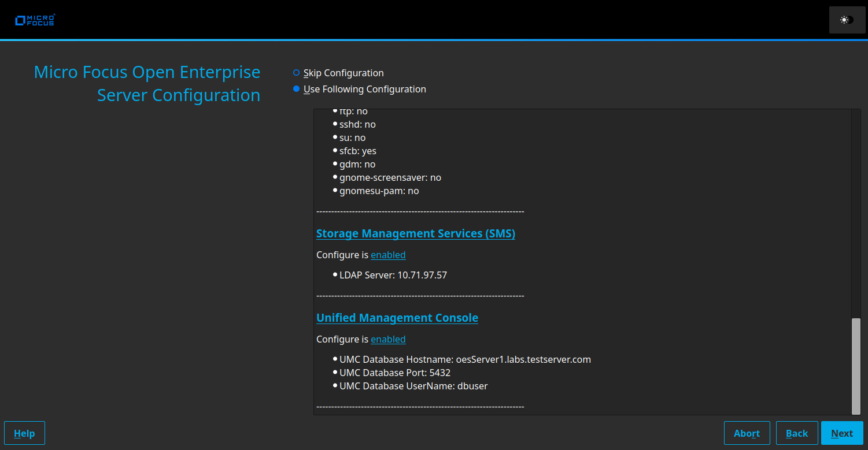Click the enabled link under Unified Management Console

[x=388, y=339]
